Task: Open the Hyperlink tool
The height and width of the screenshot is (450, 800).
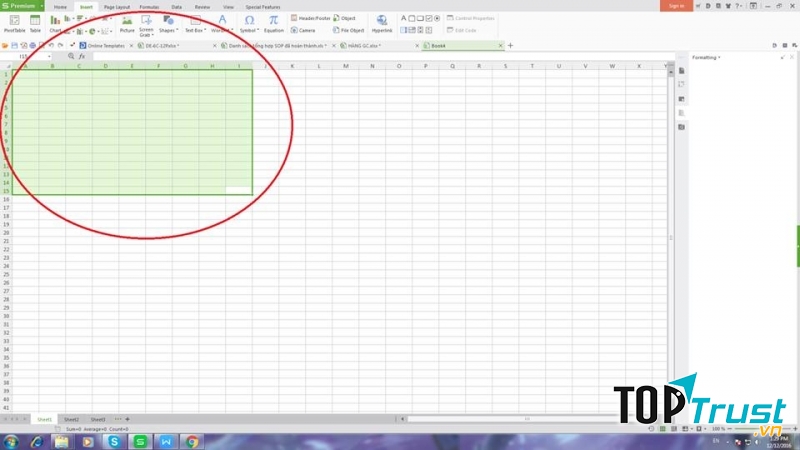Action: coord(382,22)
